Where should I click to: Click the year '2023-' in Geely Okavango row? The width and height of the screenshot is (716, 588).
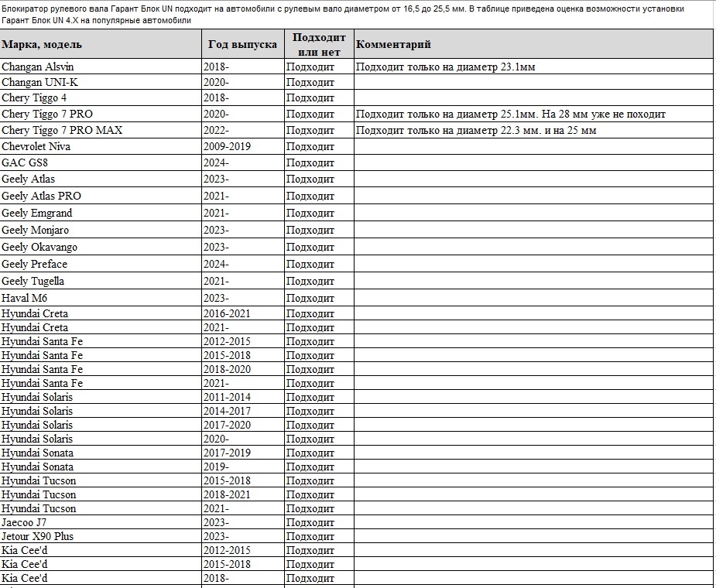(x=243, y=247)
